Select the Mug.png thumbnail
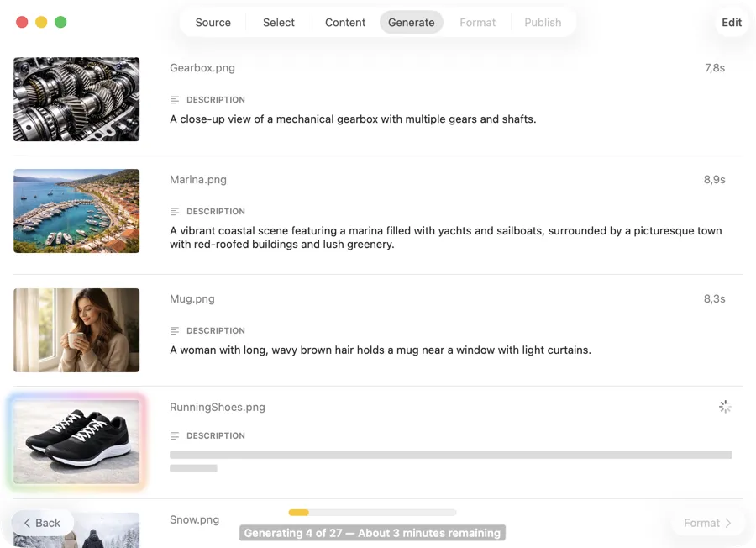The width and height of the screenshot is (756, 548). tap(76, 330)
